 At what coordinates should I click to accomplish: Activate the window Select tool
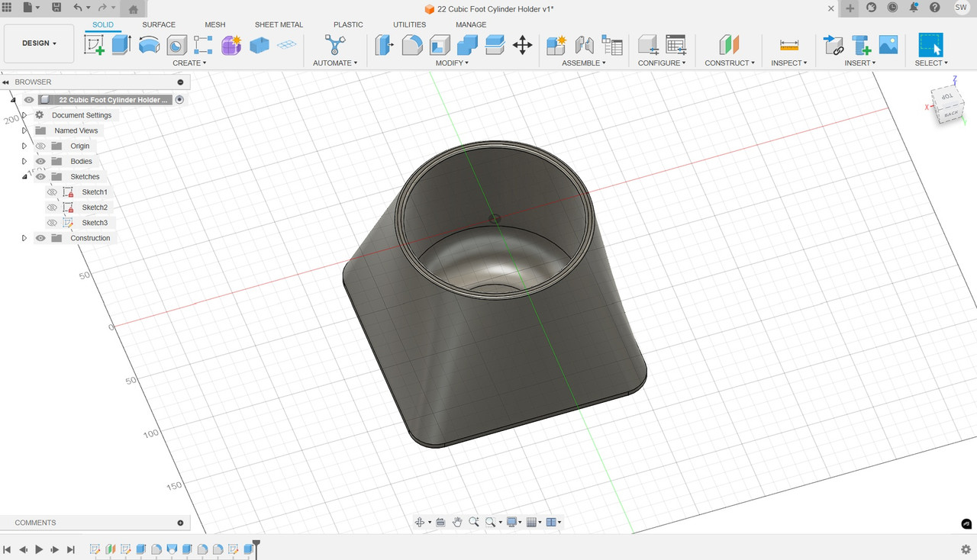[930, 45]
